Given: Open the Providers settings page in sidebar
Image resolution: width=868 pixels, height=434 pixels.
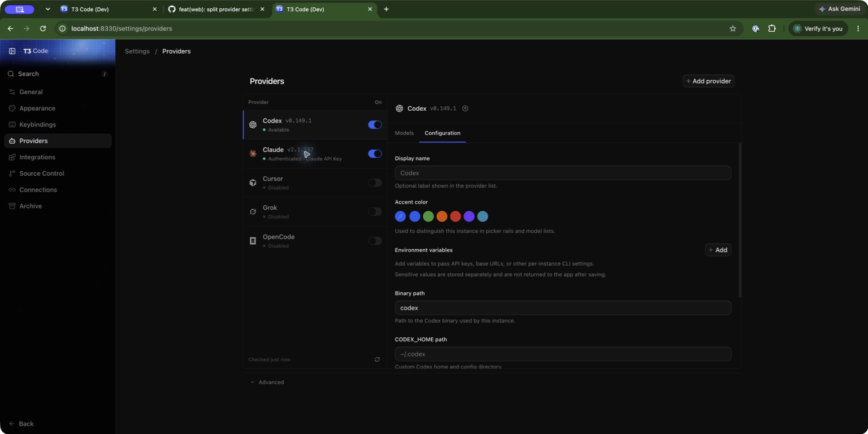Looking at the screenshot, I should click(58, 141).
